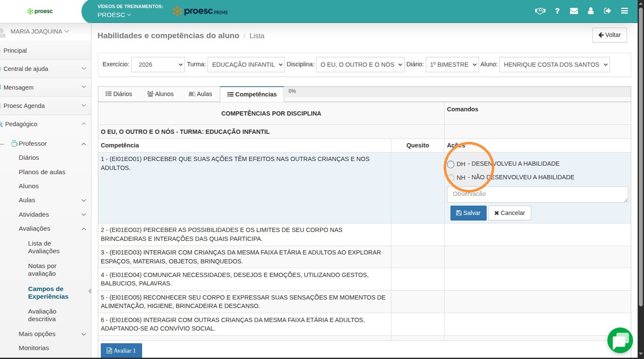Open Avaliação descritiva
The width and height of the screenshot is (644, 359).
point(42,315)
